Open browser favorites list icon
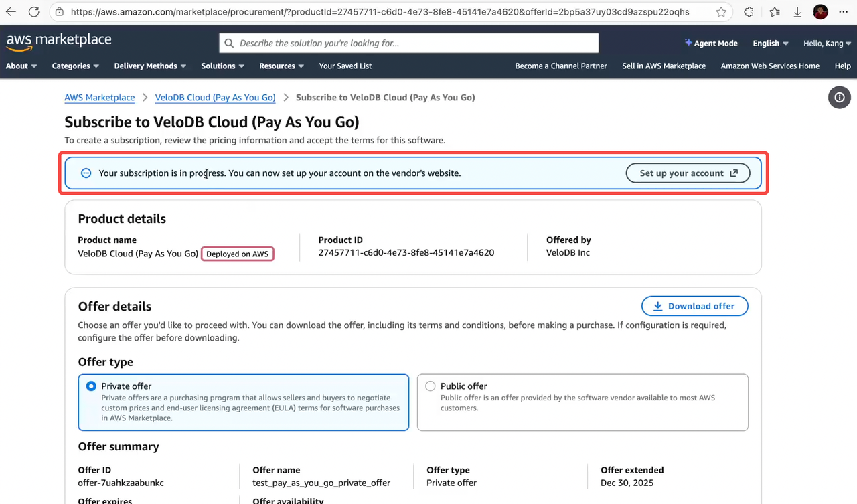The width and height of the screenshot is (857, 504). [x=775, y=12]
